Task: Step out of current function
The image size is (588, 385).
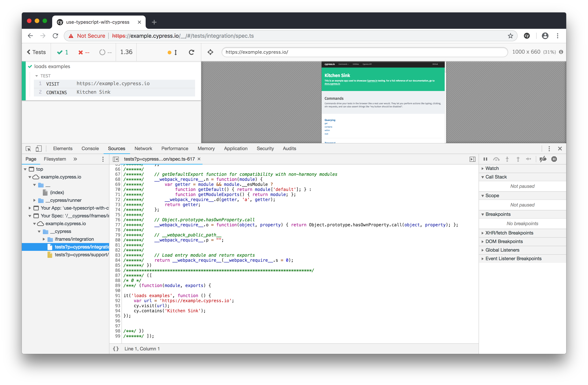Action: [518, 159]
